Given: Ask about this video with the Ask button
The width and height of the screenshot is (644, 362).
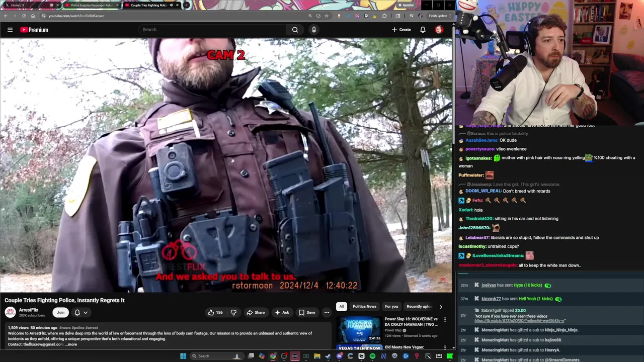Looking at the screenshot, I should coord(282,312).
